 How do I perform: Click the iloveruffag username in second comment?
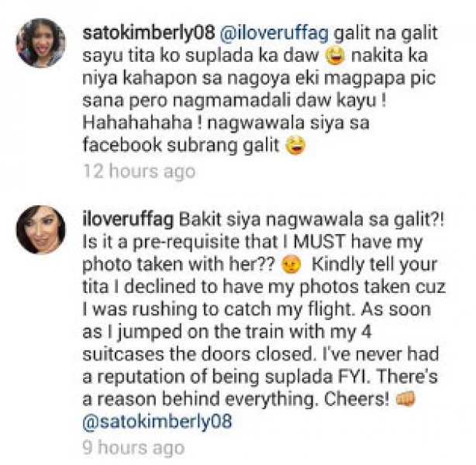pyautogui.click(x=128, y=219)
